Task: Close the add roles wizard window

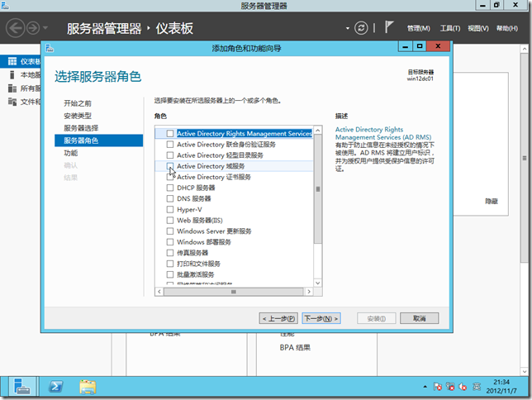Action: [438, 46]
